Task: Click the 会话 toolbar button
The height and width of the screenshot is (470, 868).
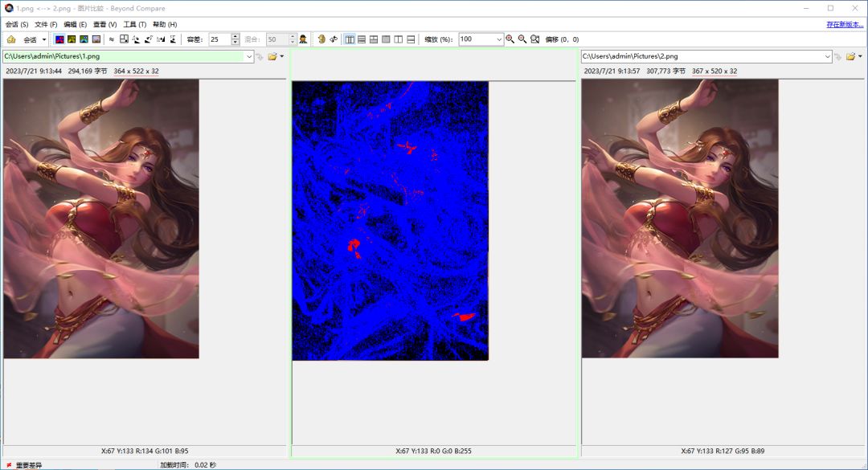Action: pyautogui.click(x=30, y=39)
